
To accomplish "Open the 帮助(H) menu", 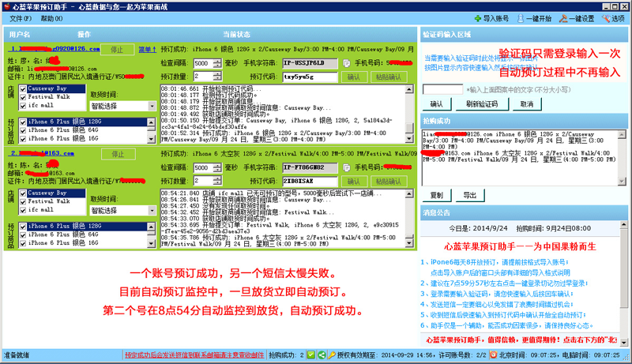I will pos(51,17).
